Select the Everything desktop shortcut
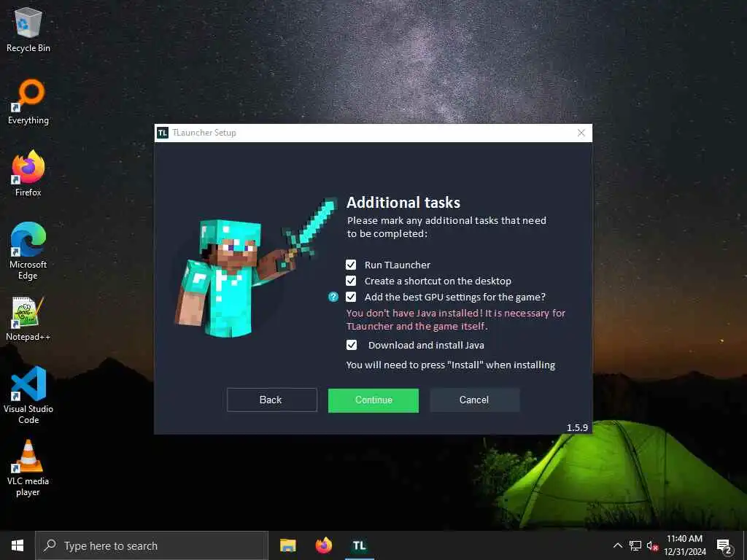 click(28, 102)
